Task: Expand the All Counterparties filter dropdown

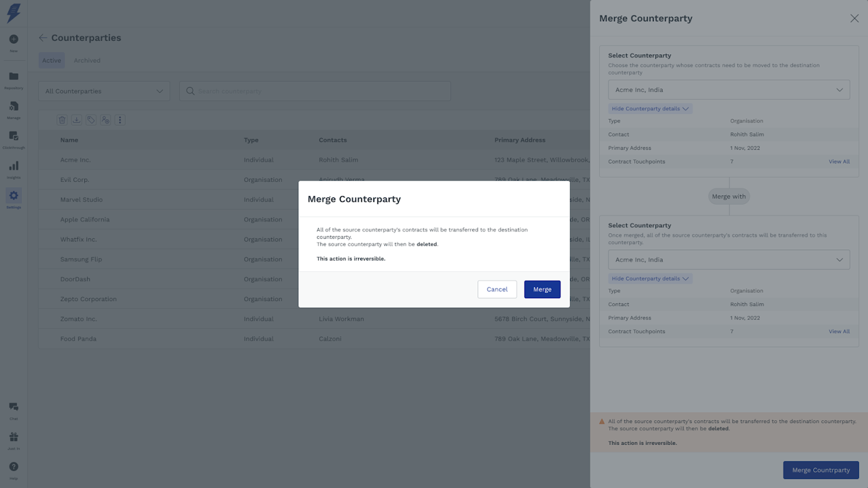Action: click(x=104, y=91)
